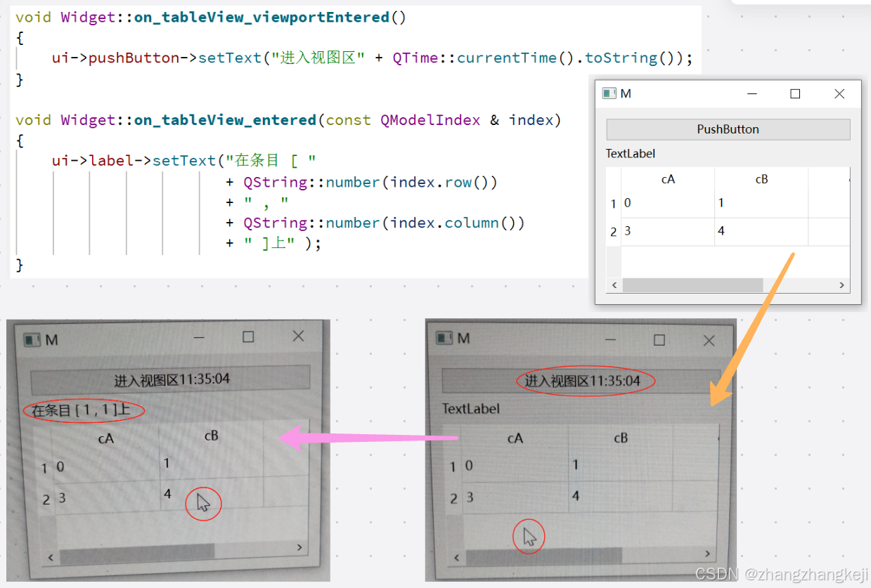This screenshot has height=588, width=871.
Task: Click the cA column header in the PushButton window
Action: pos(668,179)
